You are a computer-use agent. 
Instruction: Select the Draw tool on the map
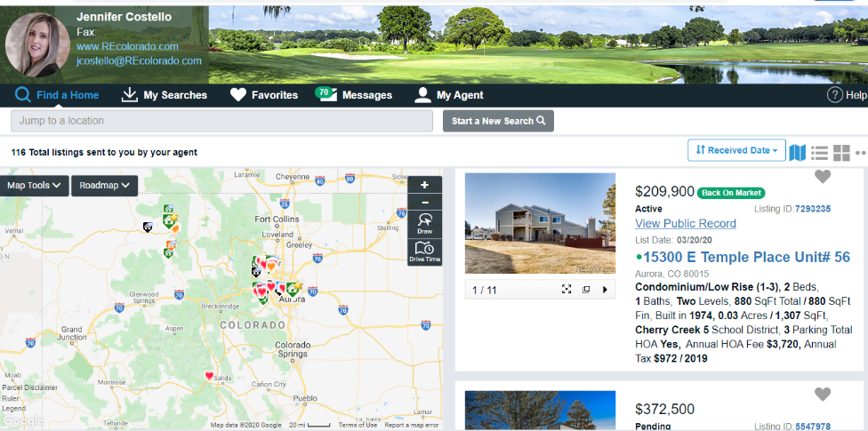pyautogui.click(x=424, y=224)
